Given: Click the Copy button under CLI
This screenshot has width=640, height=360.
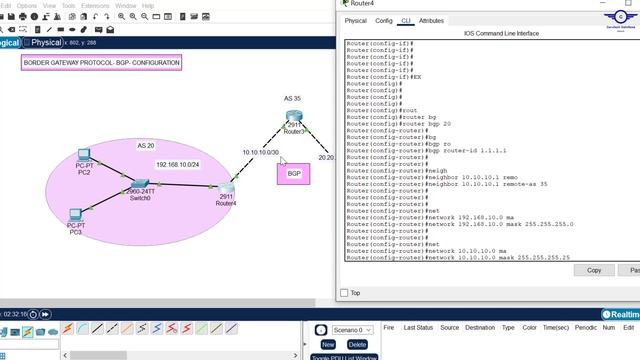Looking at the screenshot, I should [x=594, y=270].
